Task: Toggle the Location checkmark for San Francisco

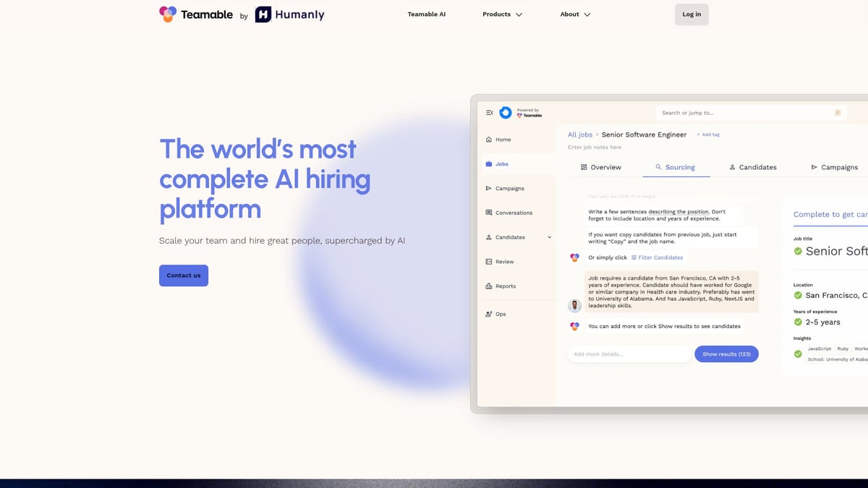Action: click(796, 295)
